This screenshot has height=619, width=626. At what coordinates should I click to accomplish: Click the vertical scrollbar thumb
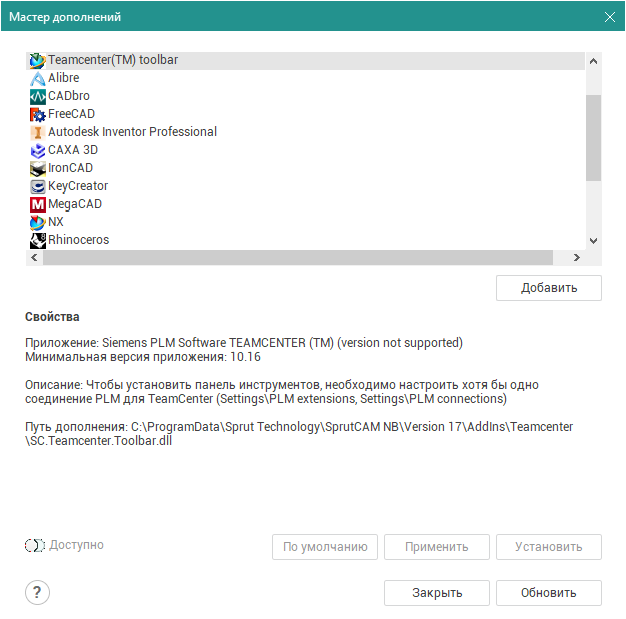(594, 138)
